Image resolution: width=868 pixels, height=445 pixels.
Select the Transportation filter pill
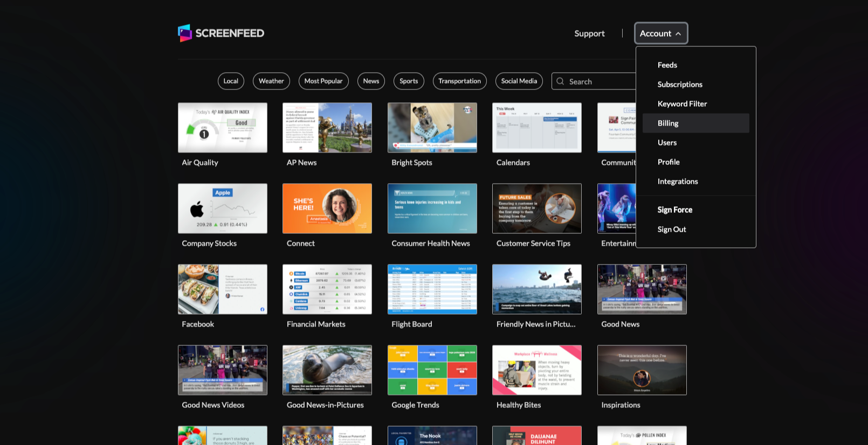tap(459, 81)
